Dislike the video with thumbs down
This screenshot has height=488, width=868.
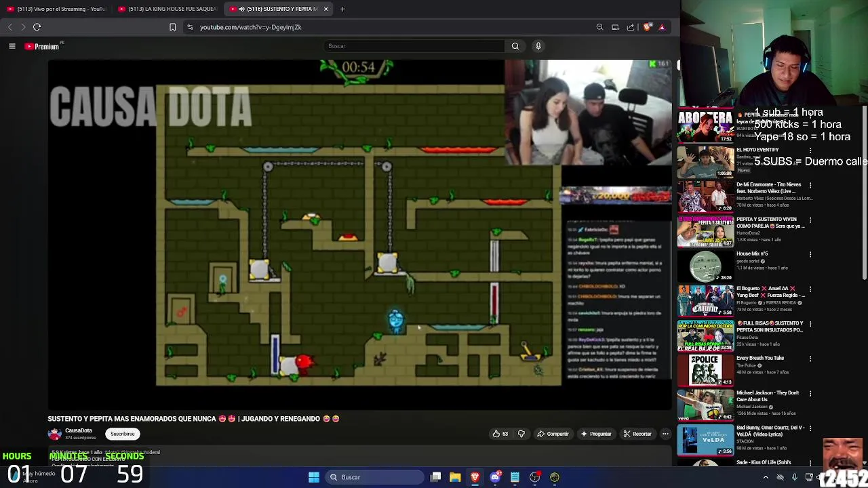pyautogui.click(x=521, y=434)
